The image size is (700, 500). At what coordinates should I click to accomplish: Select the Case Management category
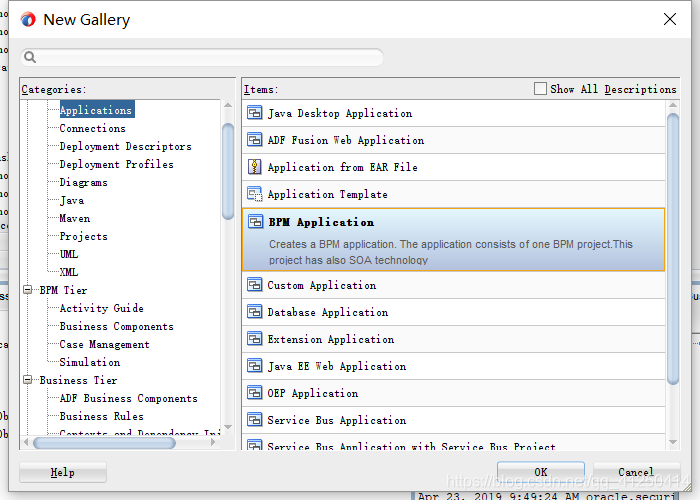point(104,344)
